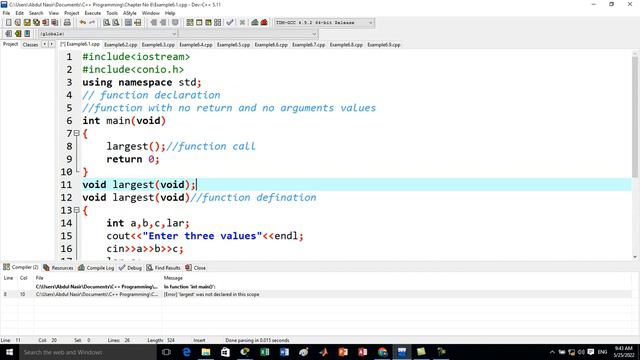Open the Debug bottom tab

pyautogui.click(x=130, y=268)
